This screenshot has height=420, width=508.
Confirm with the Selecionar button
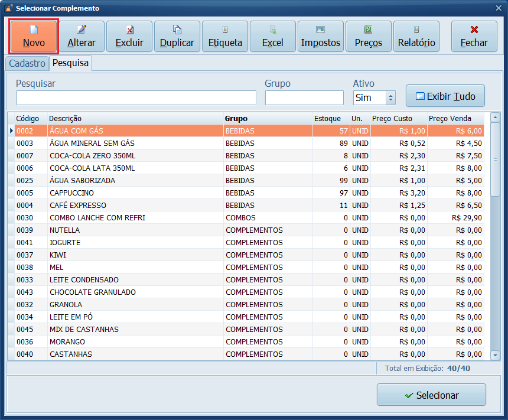[431, 395]
